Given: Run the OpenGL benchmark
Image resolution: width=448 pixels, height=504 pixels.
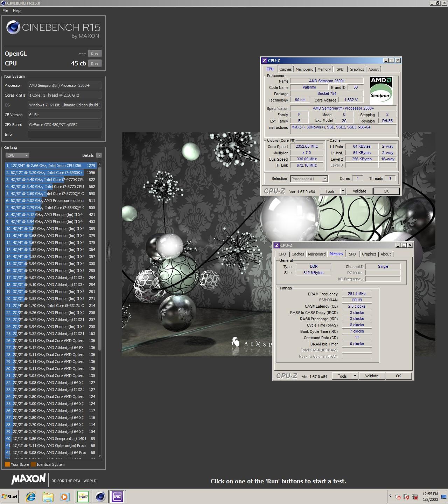Looking at the screenshot, I should point(94,54).
